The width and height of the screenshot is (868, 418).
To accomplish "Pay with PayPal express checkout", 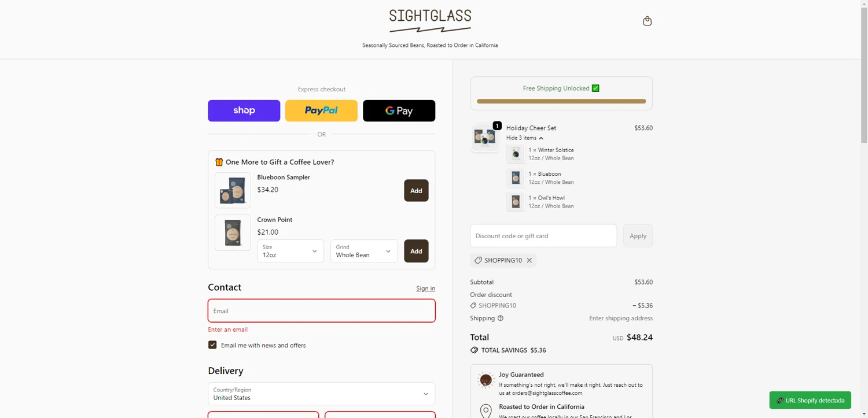I will [321, 110].
